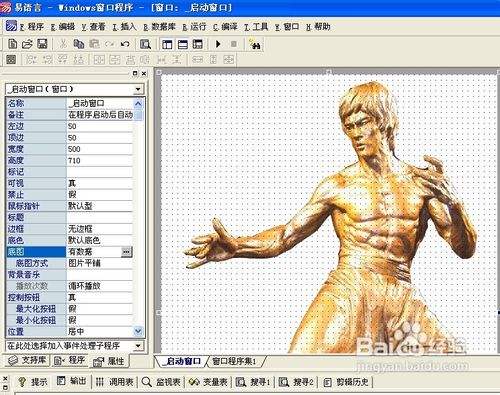Viewport: 500px width, 395px height.
Task: Click the Cut scissors toolbar icon
Action: pyautogui.click(x=63, y=44)
